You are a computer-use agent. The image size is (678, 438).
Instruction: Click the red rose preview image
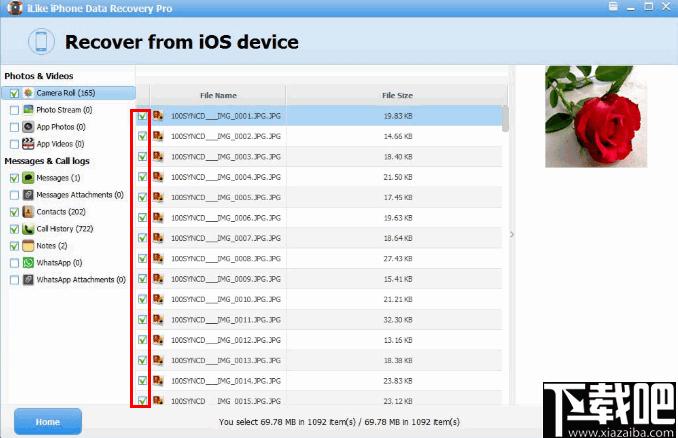(x=596, y=116)
